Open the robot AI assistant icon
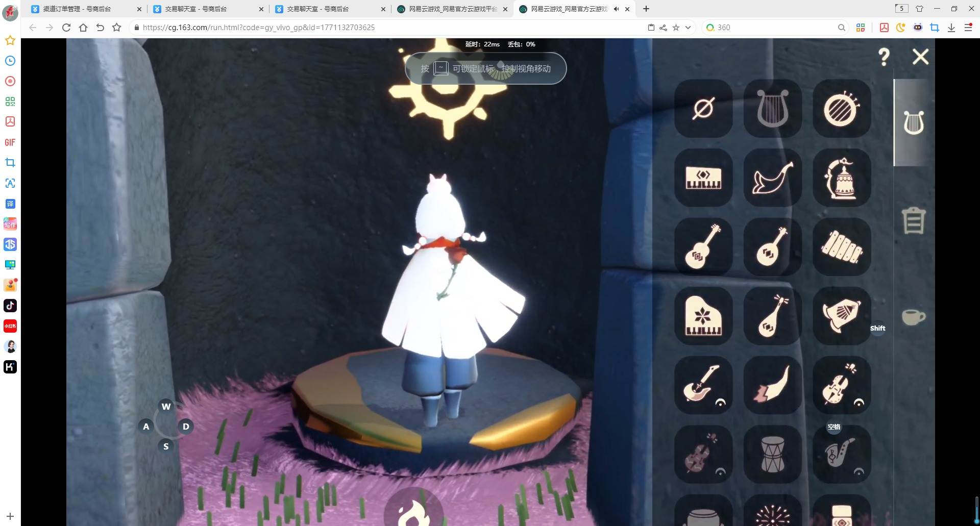The width and height of the screenshot is (980, 526). (x=918, y=28)
